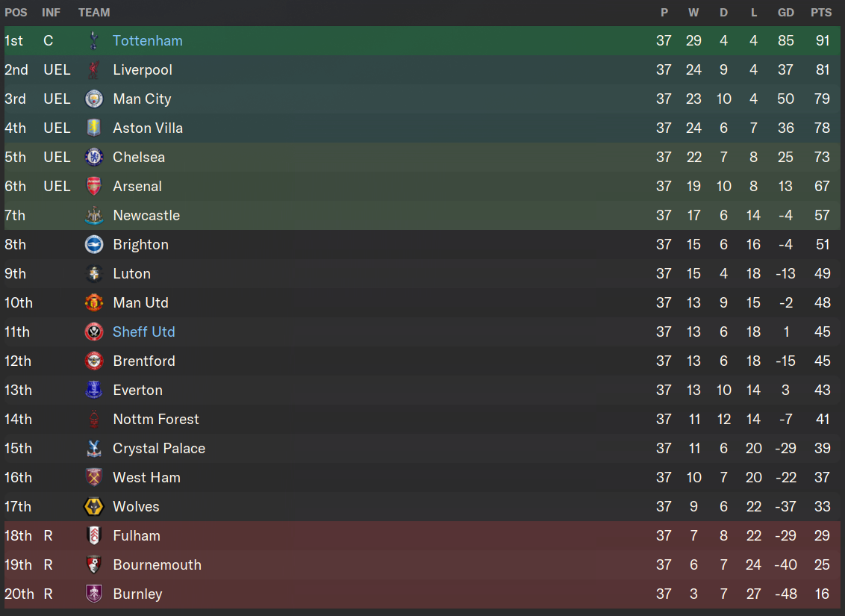845x616 pixels.
Task: Click the Aston Villa badge icon
Action: pyautogui.click(x=94, y=128)
